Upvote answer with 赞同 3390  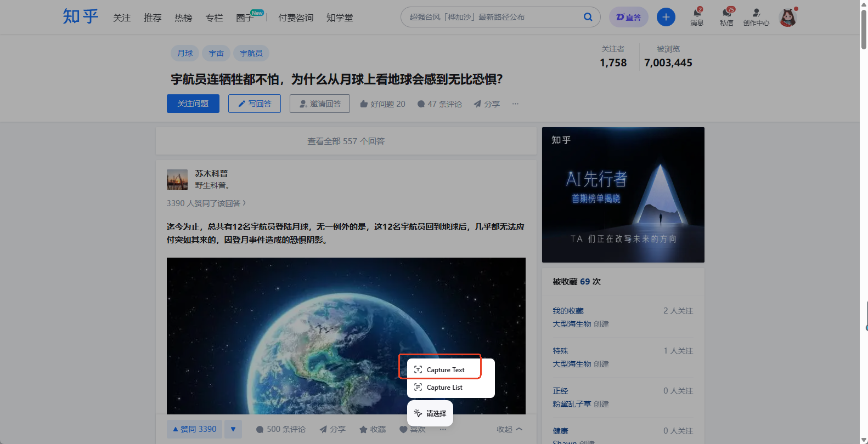click(194, 429)
